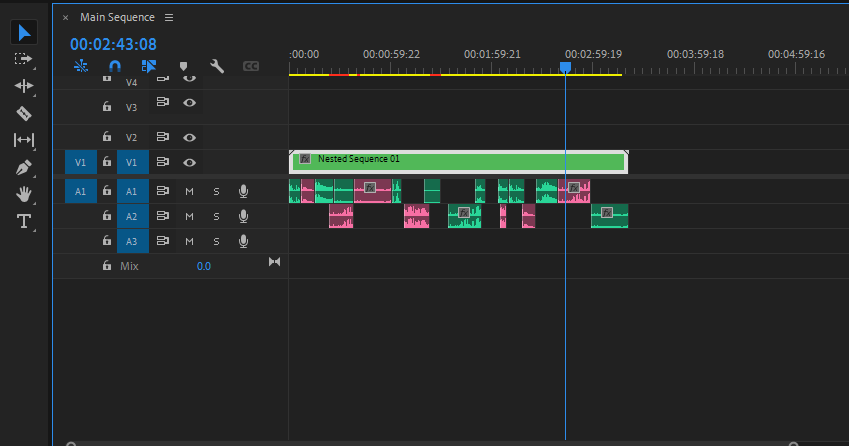
Task: Toggle A3 track lock
Action: (x=107, y=241)
